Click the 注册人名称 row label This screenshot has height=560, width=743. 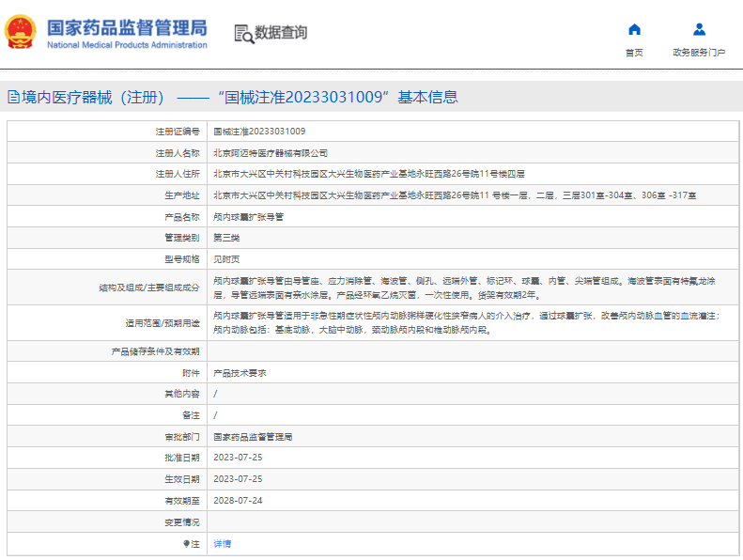[x=178, y=153]
